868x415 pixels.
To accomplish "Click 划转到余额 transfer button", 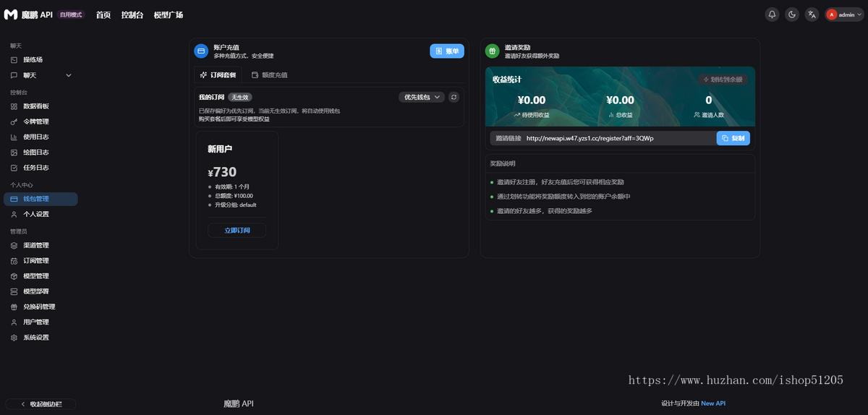I will pyautogui.click(x=723, y=80).
